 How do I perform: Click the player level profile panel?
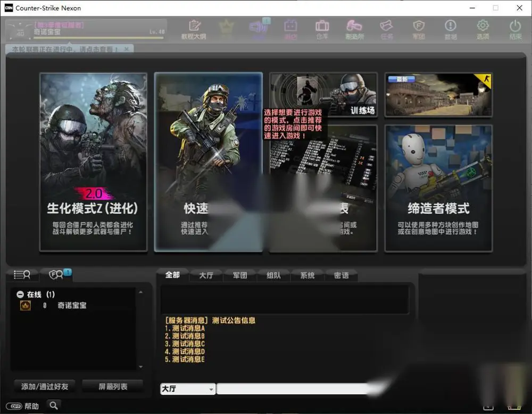[x=86, y=30]
